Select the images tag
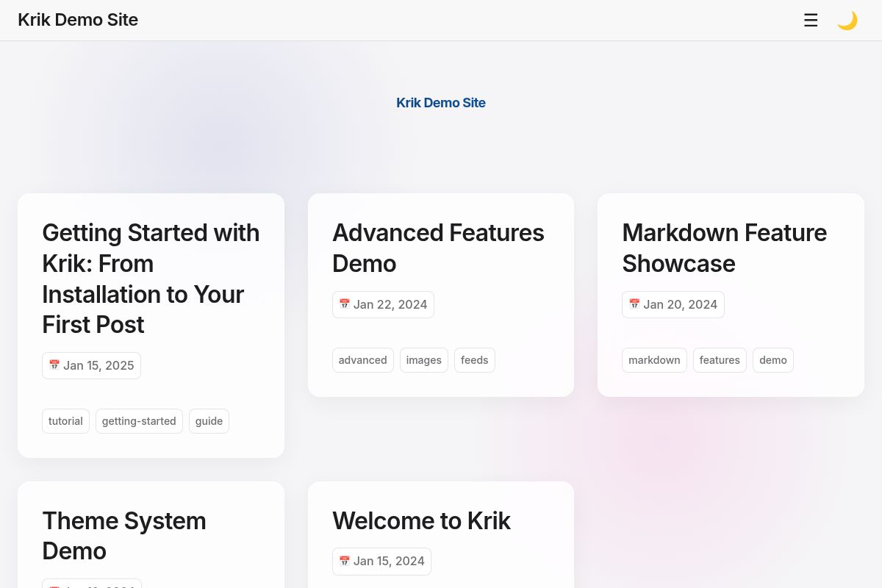The image size is (882, 588). pyautogui.click(x=423, y=360)
